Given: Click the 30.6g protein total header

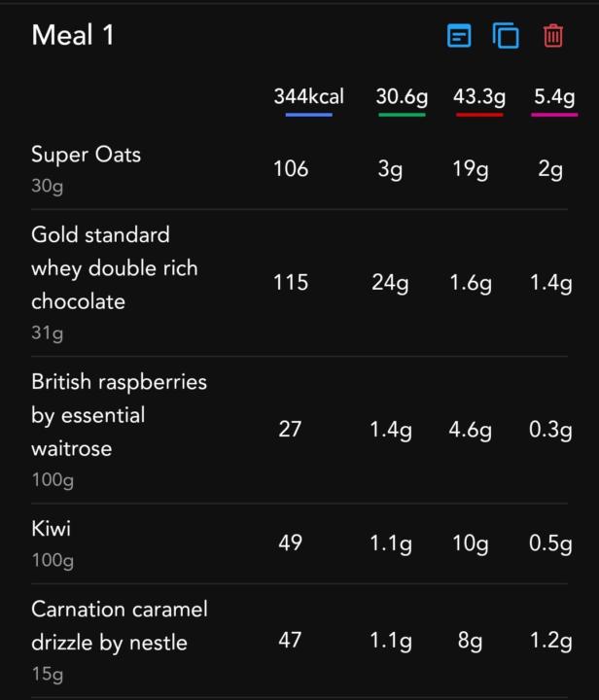Looking at the screenshot, I should (402, 96).
